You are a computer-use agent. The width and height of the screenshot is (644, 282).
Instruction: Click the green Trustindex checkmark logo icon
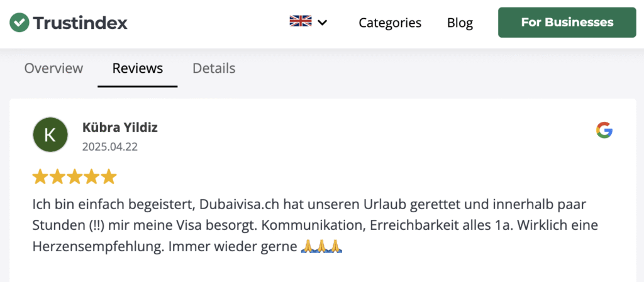19,22
